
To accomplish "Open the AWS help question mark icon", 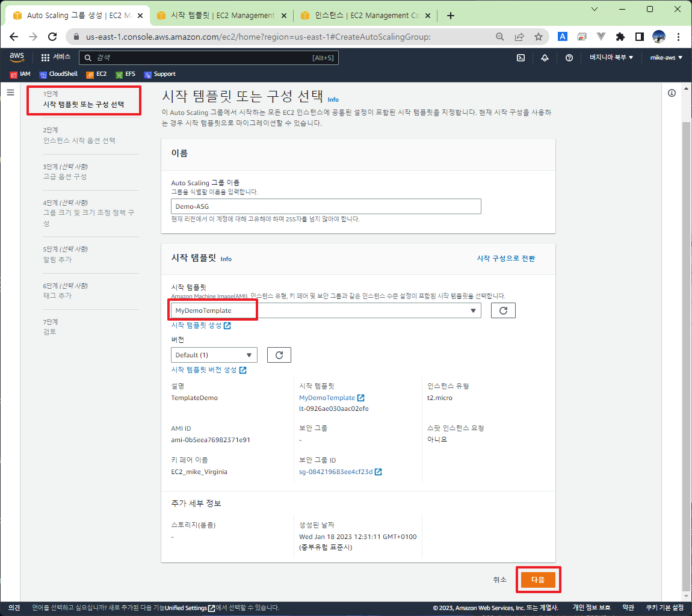I will [569, 58].
